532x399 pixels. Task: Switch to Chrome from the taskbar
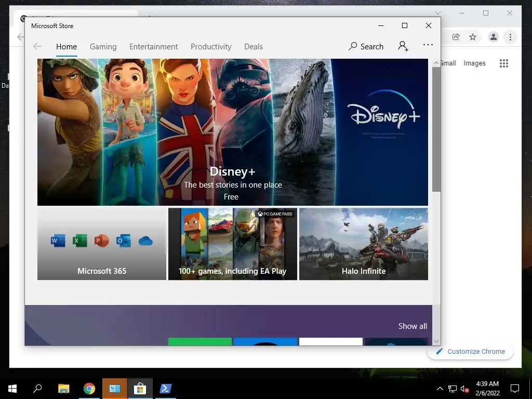(89, 389)
